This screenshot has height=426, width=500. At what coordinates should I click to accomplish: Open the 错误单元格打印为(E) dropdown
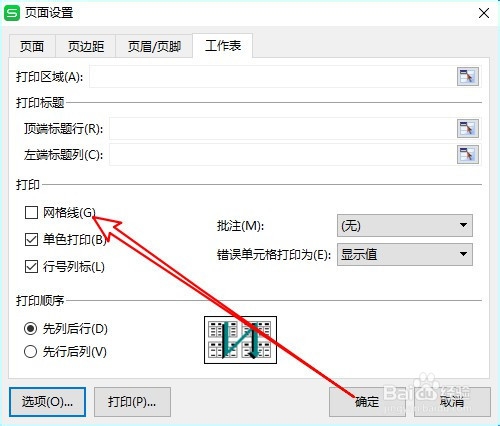[405, 254]
